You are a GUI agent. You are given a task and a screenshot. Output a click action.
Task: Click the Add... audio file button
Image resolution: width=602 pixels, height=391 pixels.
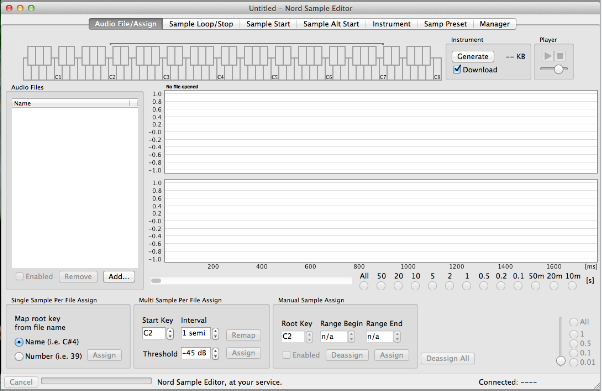[119, 277]
